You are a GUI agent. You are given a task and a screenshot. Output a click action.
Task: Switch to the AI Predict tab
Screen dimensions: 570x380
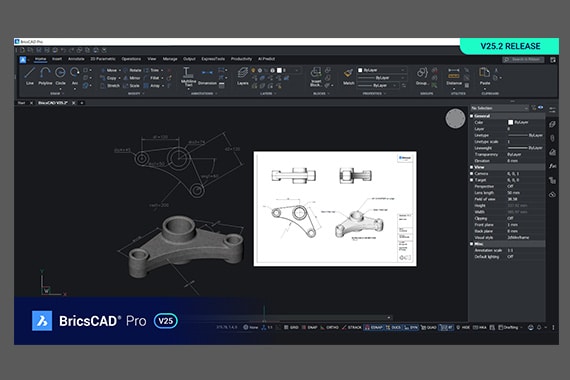266,59
